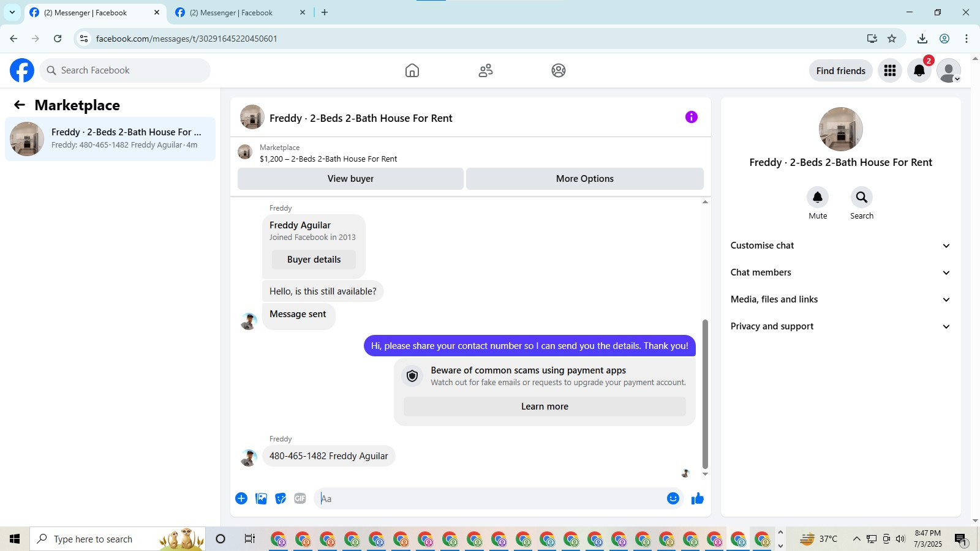Bookmark this page with the star icon
980x551 pixels.
[x=892, y=39]
